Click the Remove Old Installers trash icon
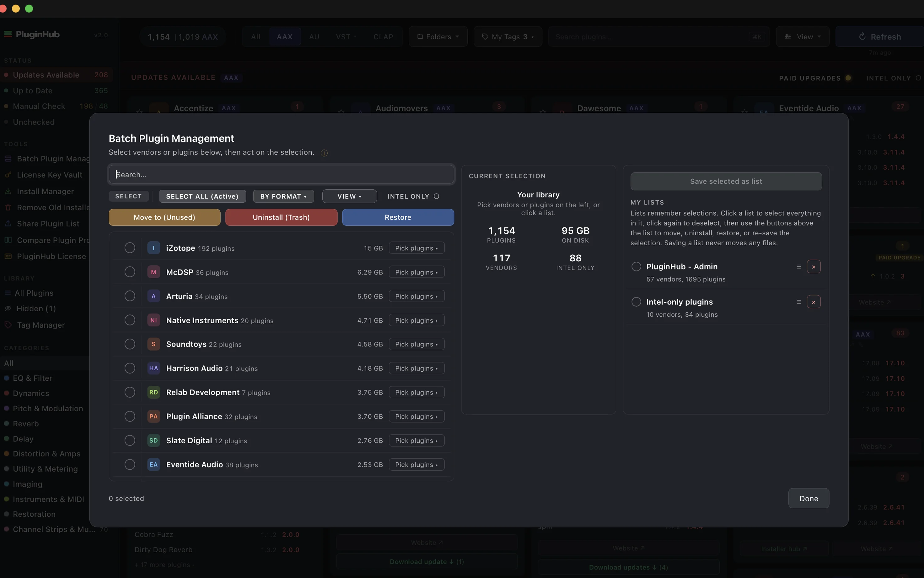This screenshot has width=924, height=578. click(x=8, y=208)
